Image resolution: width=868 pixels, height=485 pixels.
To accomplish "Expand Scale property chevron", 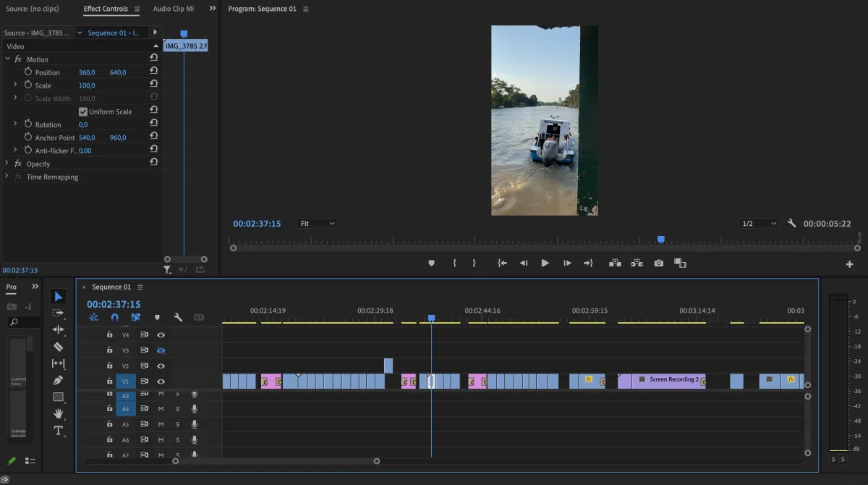I will coord(15,85).
